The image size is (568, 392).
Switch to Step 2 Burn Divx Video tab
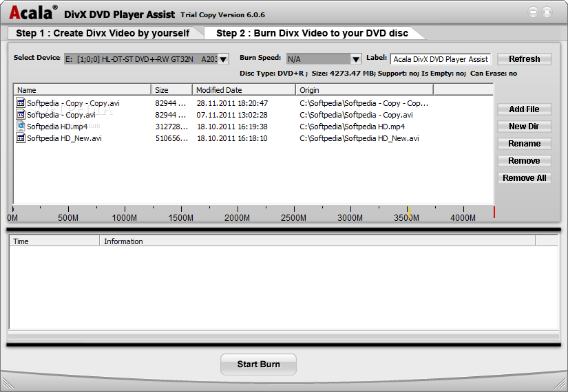[x=313, y=33]
